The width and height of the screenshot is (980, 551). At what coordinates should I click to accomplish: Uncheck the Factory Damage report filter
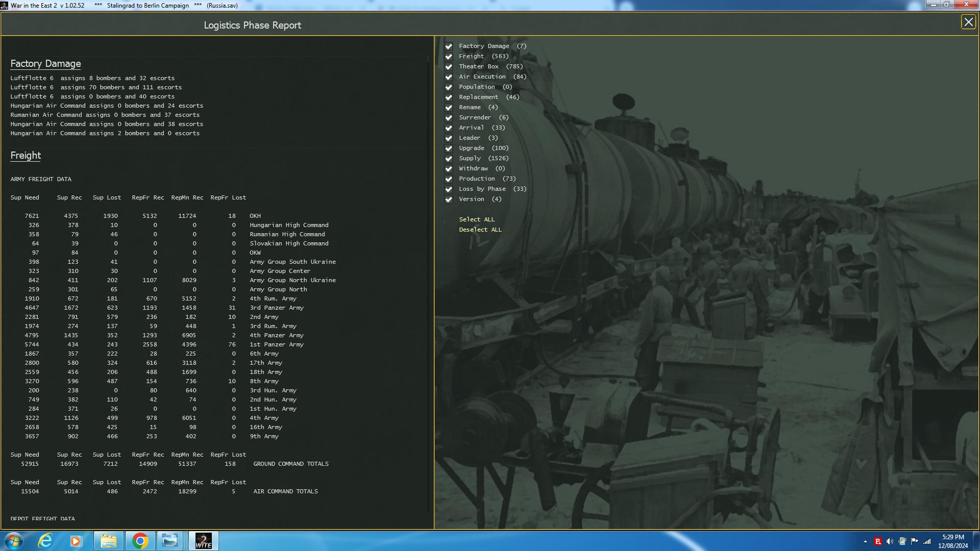click(x=449, y=46)
